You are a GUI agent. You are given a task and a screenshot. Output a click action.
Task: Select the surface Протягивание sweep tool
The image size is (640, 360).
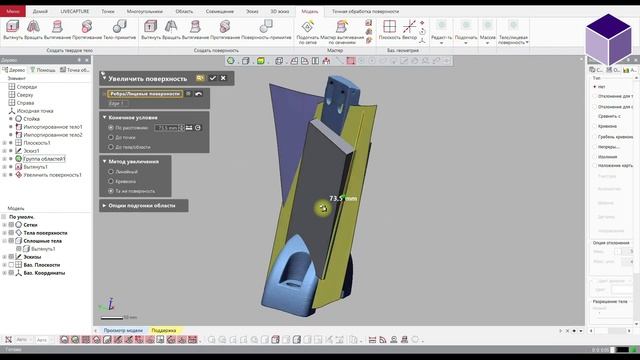(225, 30)
